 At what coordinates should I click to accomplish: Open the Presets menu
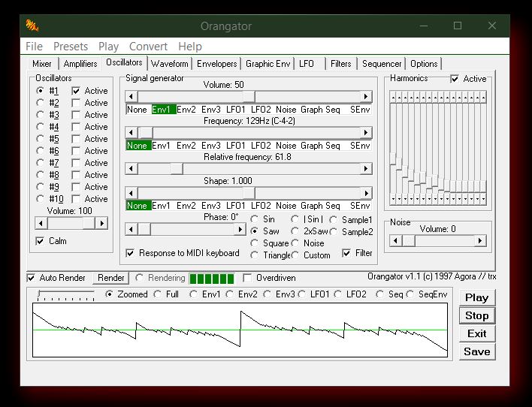coord(70,47)
